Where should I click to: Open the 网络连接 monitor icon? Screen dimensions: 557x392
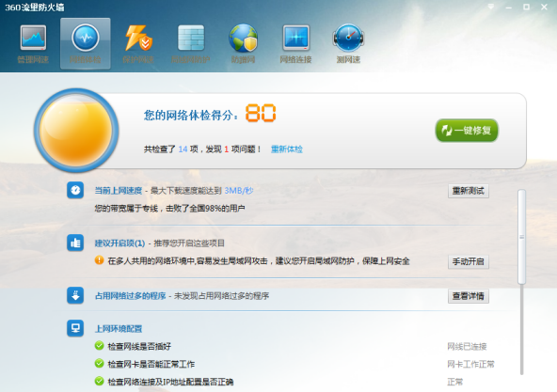[295, 43]
